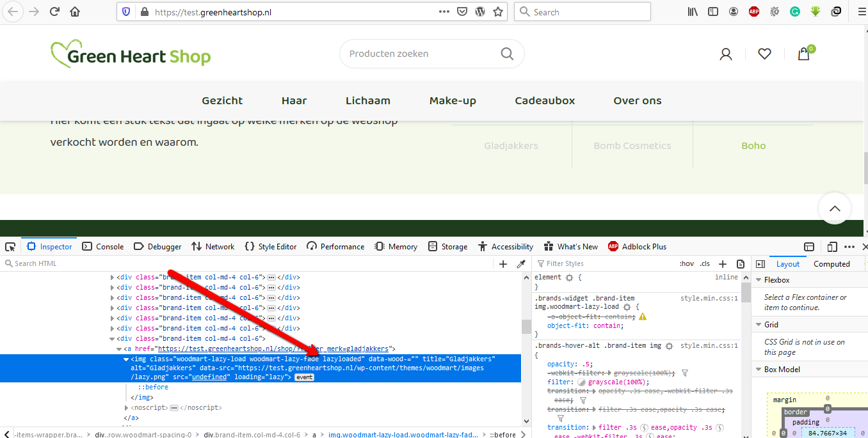Switch to the Computed tab
868x438 pixels.
pyautogui.click(x=832, y=264)
